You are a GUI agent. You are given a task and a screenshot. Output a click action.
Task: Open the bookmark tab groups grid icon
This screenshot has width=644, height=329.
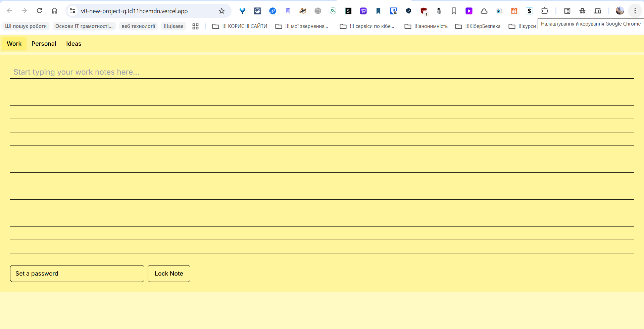[x=195, y=26]
